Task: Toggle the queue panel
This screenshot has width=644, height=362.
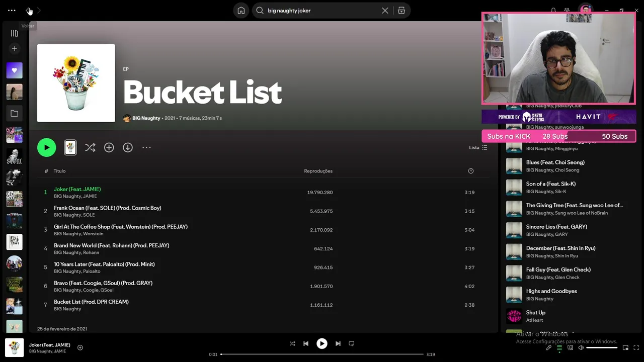Action: point(559,347)
